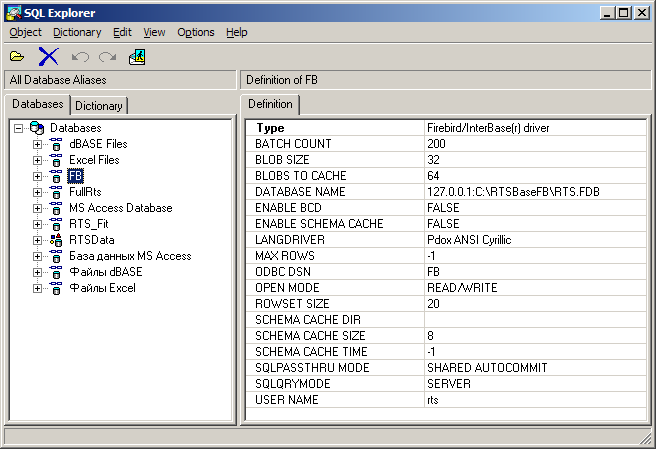The height and width of the screenshot is (449, 656).
Task: Switch to the Databases tab
Action: click(38, 104)
